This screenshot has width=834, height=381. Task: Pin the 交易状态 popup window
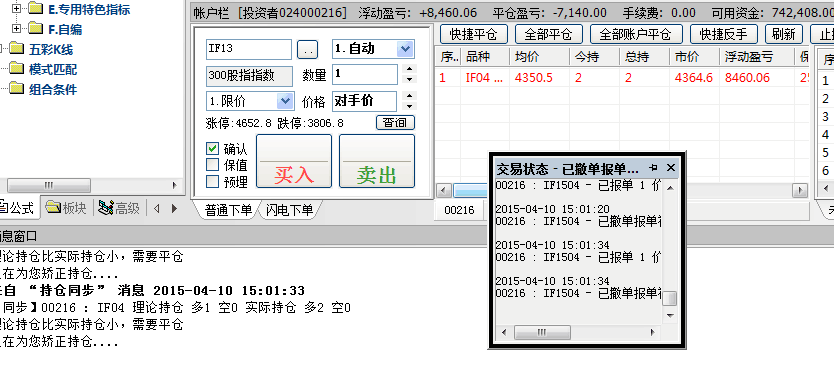click(x=654, y=168)
